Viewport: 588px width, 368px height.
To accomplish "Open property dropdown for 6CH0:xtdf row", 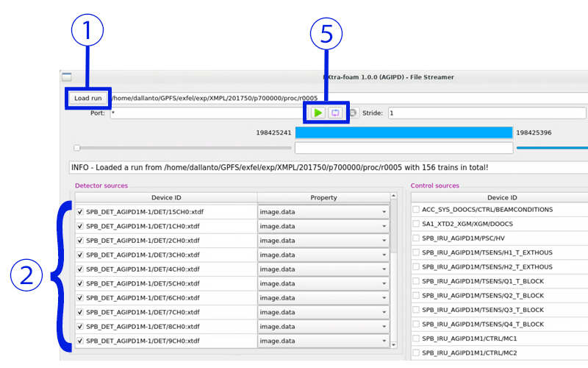I will click(x=323, y=298).
